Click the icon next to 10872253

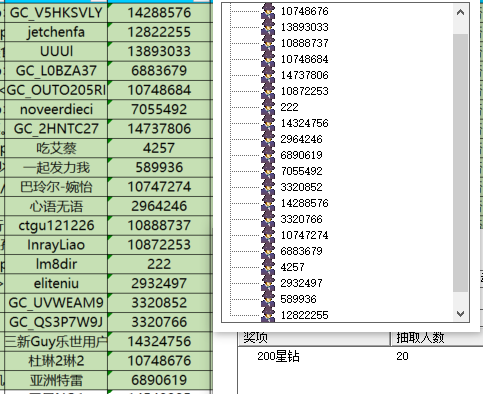pos(268,91)
